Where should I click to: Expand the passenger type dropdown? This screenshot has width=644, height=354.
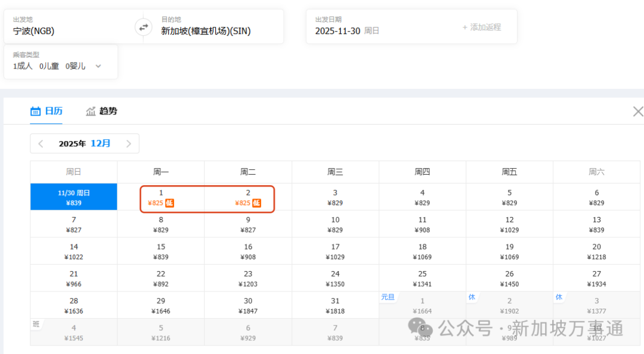(x=98, y=66)
